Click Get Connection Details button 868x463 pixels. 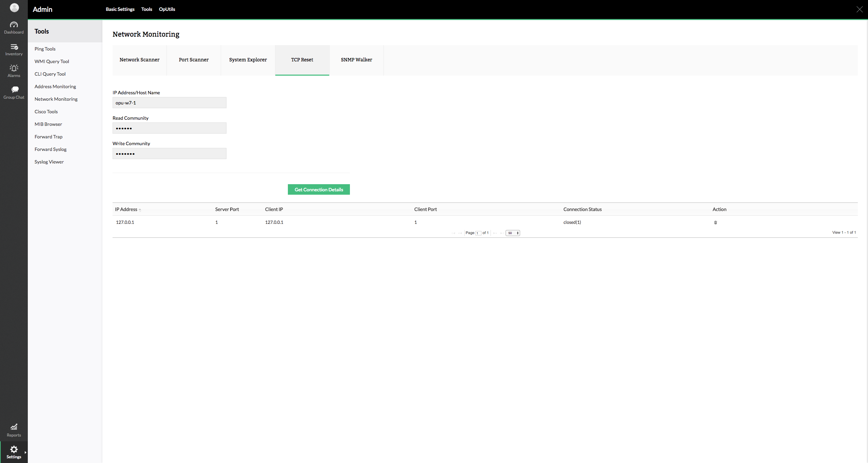tap(319, 190)
